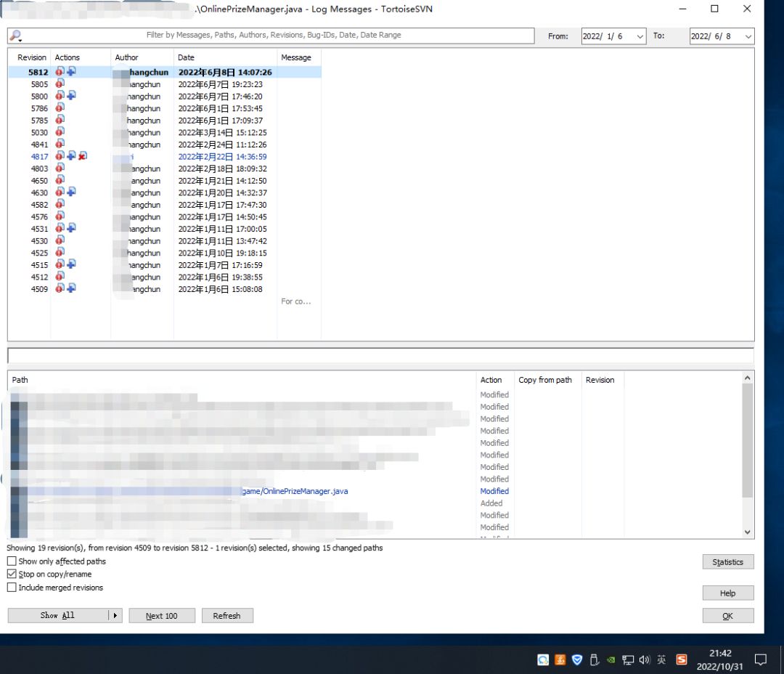The height and width of the screenshot is (674, 784).
Task: Select revision 4817 row
Action: click(x=165, y=156)
